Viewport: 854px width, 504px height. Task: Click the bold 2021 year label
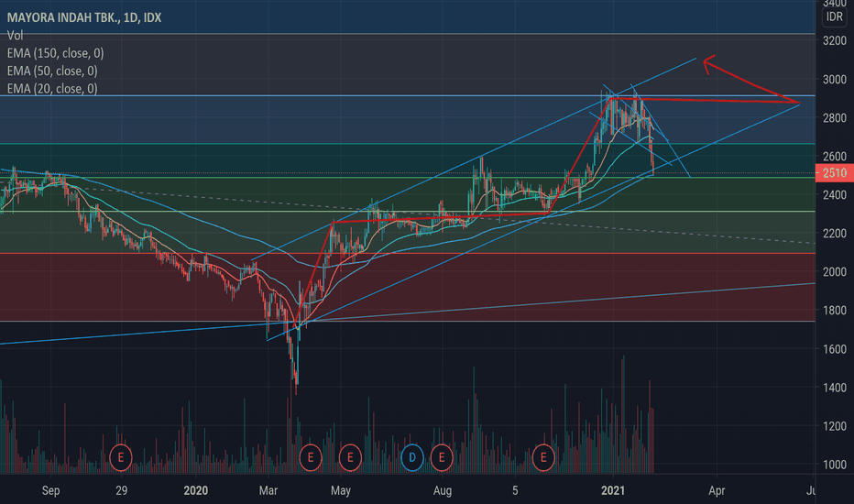(613, 490)
